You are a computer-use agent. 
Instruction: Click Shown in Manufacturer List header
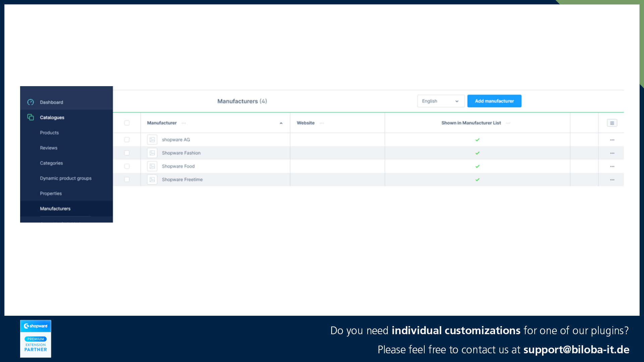point(471,123)
